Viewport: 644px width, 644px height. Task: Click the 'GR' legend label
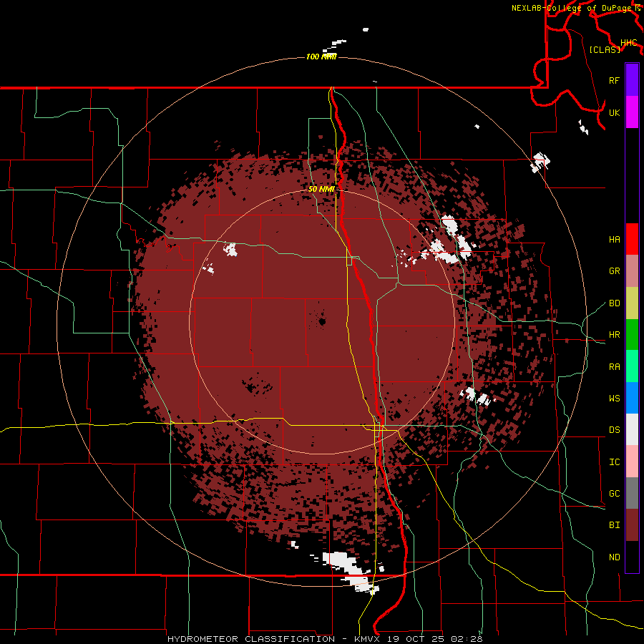coord(614,271)
